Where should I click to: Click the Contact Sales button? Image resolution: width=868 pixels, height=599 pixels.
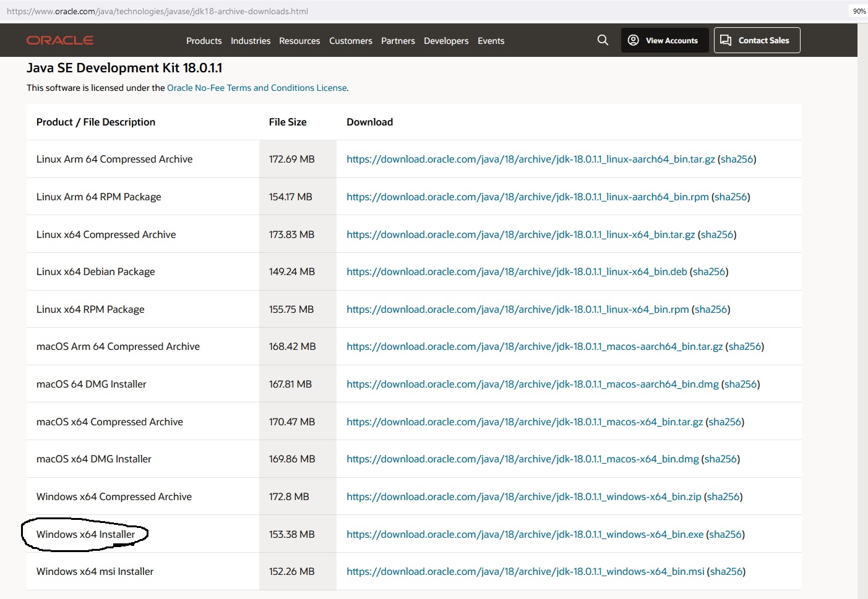click(x=757, y=40)
